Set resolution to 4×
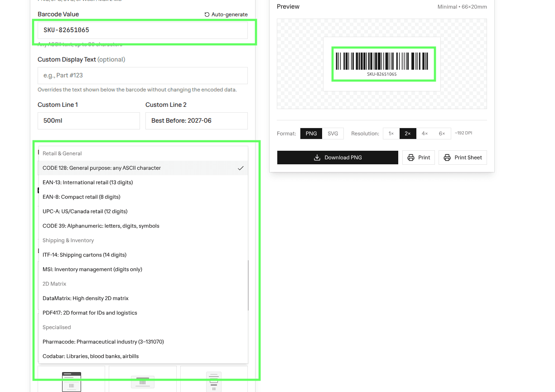The width and height of the screenshot is (555, 392). pos(425,134)
